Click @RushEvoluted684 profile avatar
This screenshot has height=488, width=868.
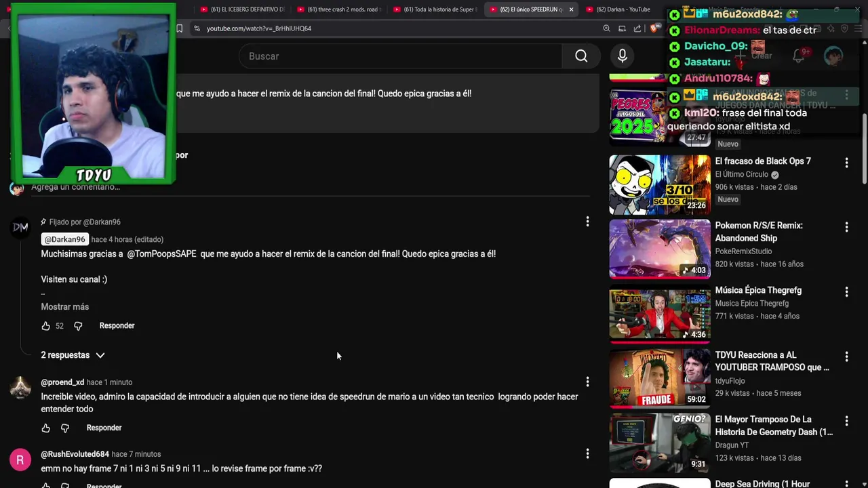point(20,460)
